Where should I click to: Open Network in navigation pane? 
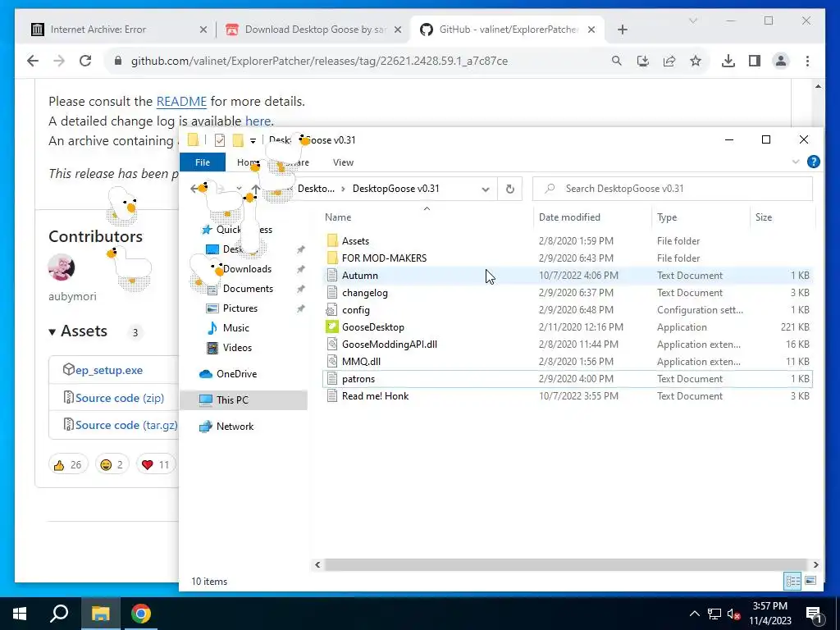pos(235,427)
